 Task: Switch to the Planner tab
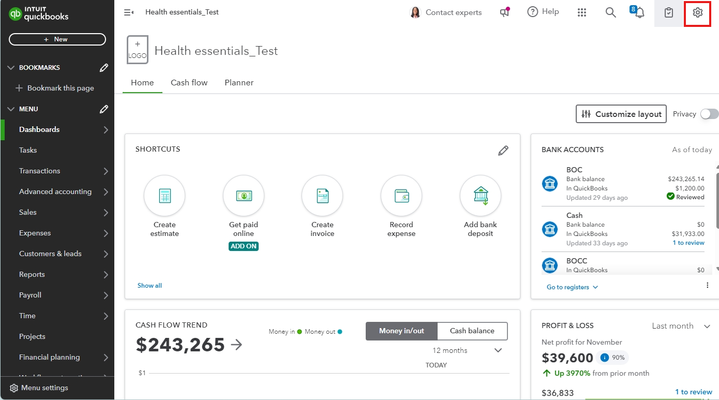(239, 83)
